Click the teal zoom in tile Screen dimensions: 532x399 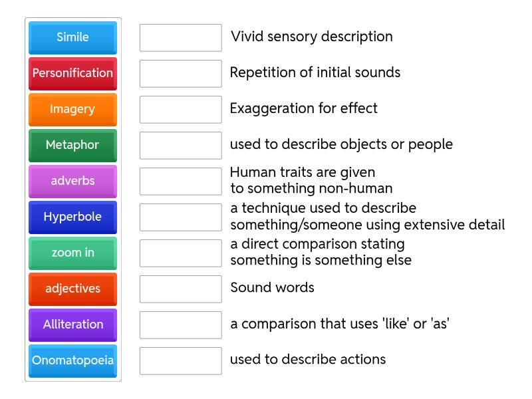click(72, 253)
